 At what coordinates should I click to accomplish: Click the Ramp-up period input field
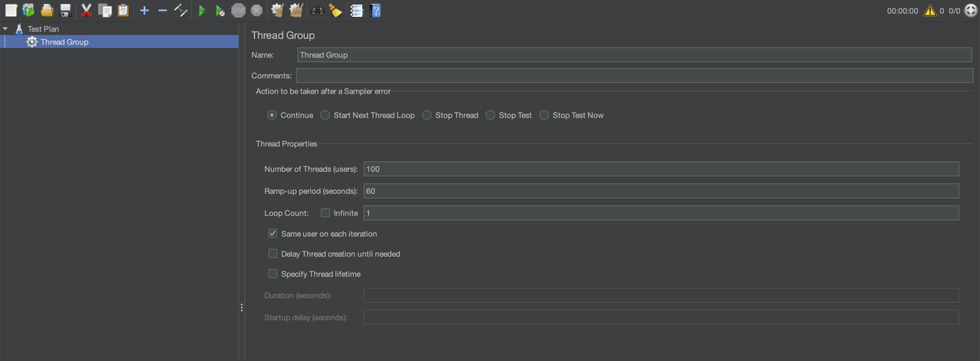click(661, 191)
